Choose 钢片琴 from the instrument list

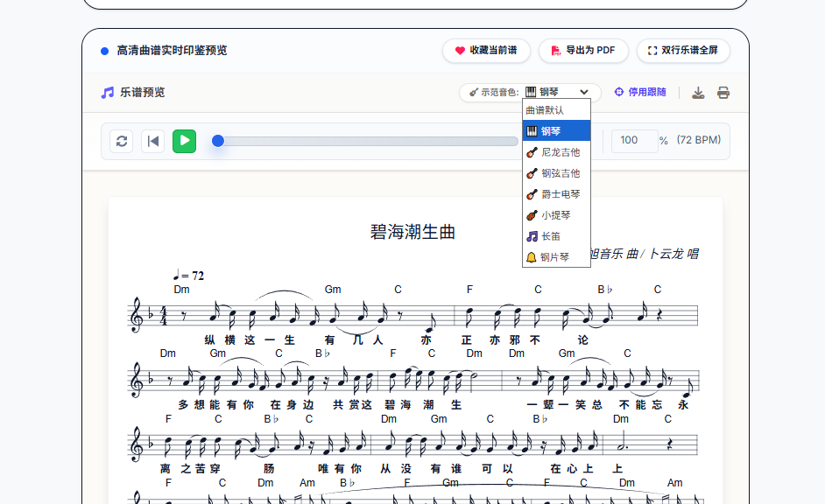pos(556,257)
